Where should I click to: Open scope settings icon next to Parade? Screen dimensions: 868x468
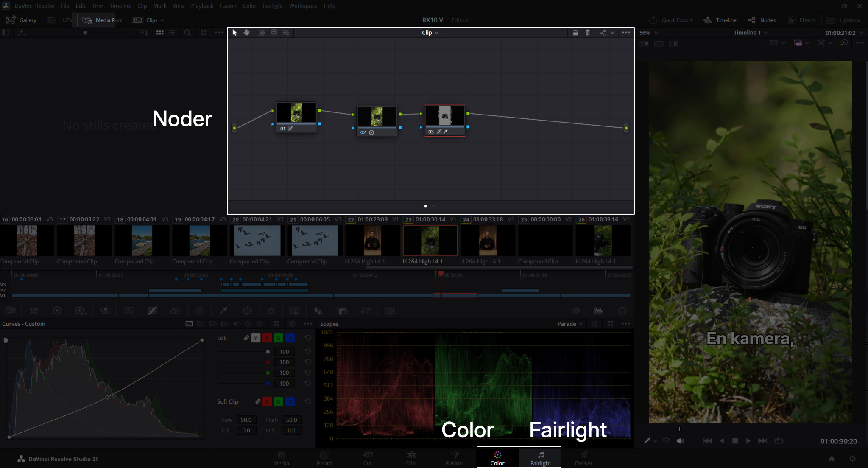595,324
